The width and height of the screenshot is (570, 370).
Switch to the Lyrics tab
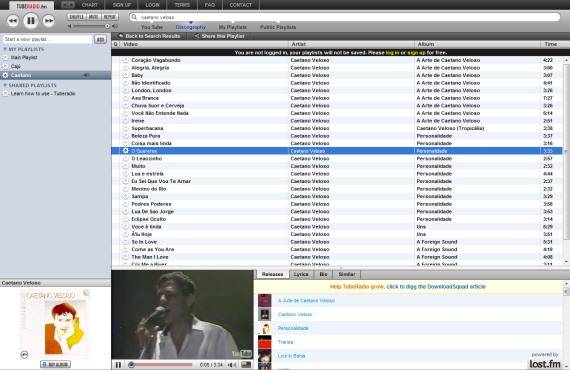click(x=301, y=274)
